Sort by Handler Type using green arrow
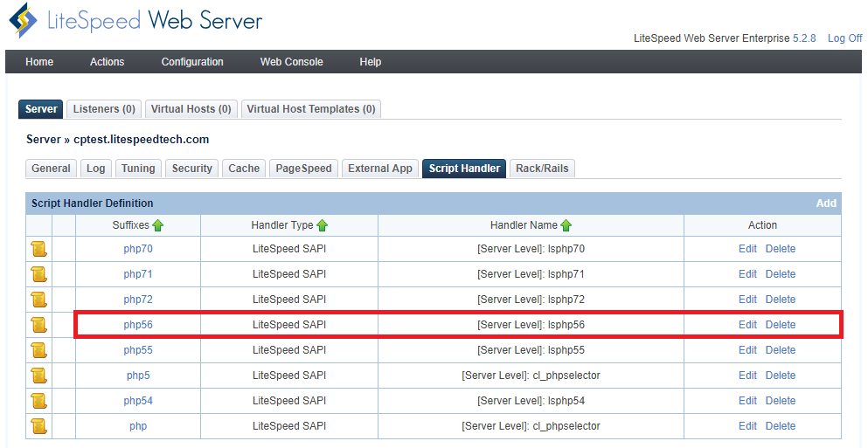 (322, 225)
